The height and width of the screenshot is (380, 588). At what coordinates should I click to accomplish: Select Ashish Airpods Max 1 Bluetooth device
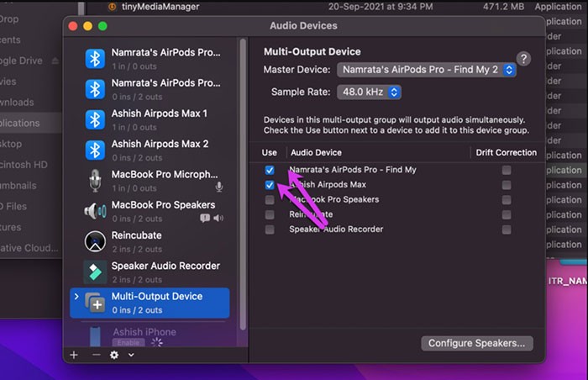[158, 119]
